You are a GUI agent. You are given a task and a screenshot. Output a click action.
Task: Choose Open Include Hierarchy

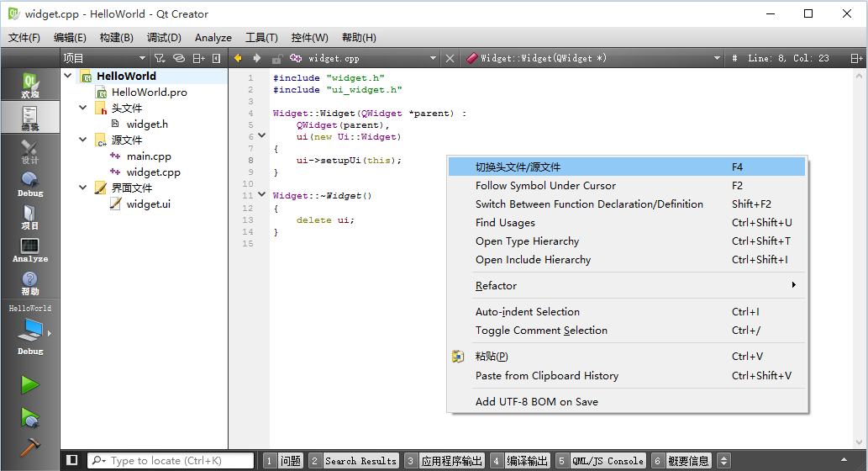[x=627, y=260]
